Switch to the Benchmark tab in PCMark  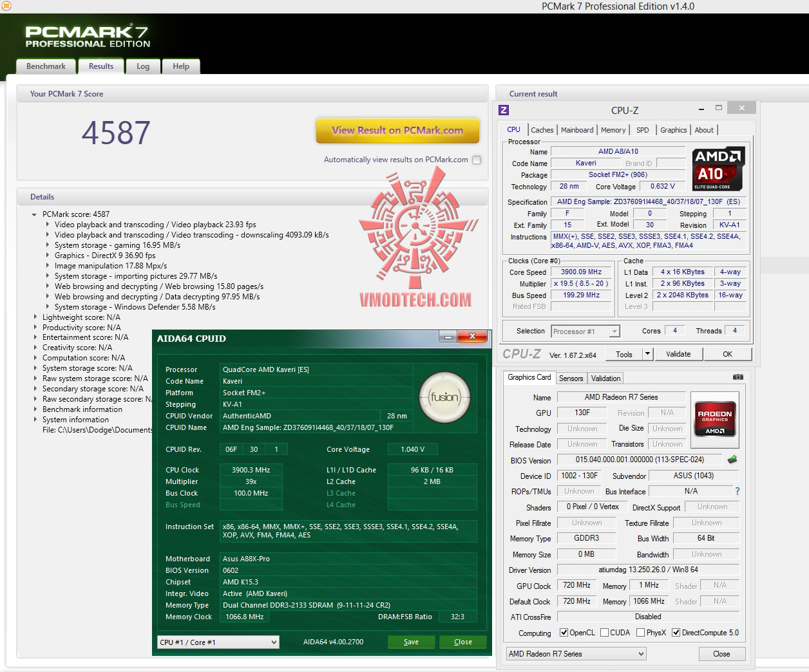[46, 66]
